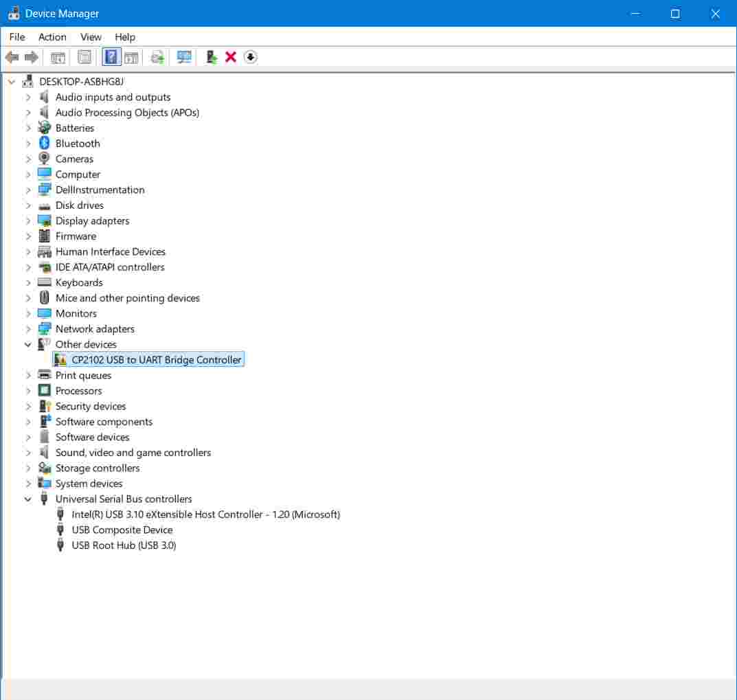Click the Processors category icon
The width and height of the screenshot is (737, 700).
[44, 390]
